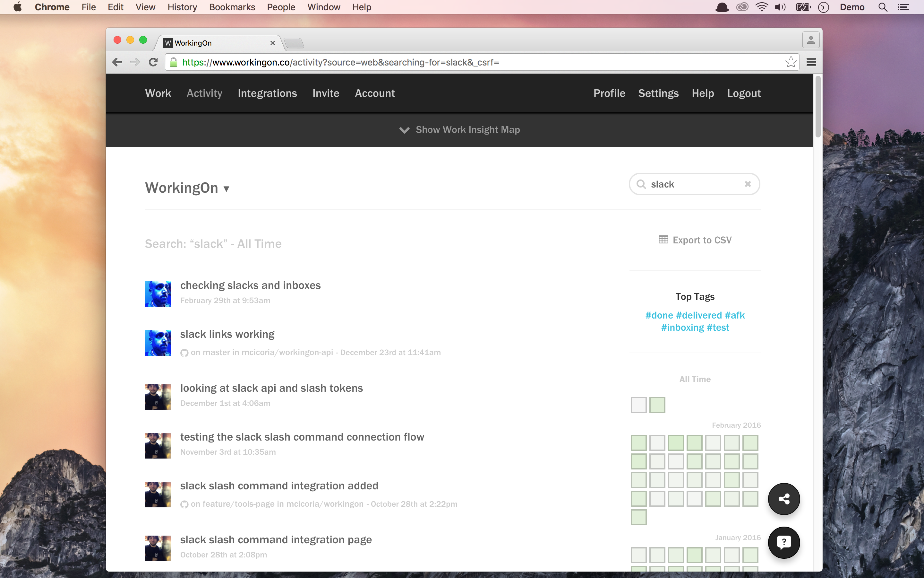Open the floating share button
Image resolution: width=924 pixels, height=578 pixels.
coord(784,498)
